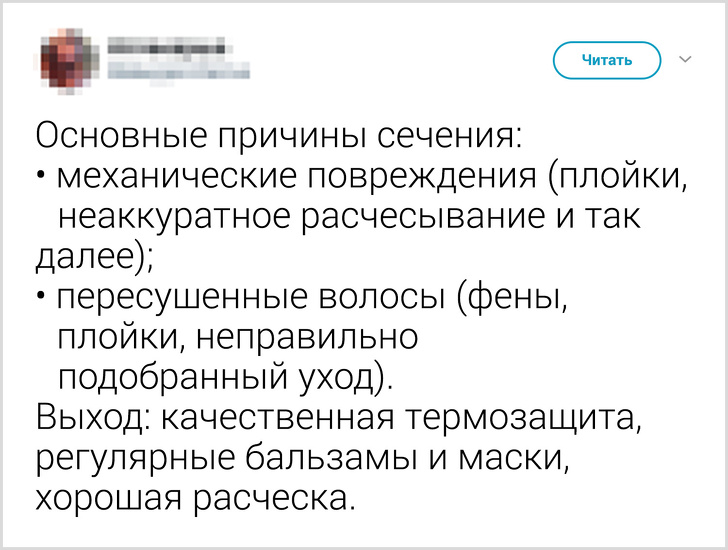Expand the tweet options chevron arrow
Viewport: 728px width, 550px height.
click(x=686, y=60)
